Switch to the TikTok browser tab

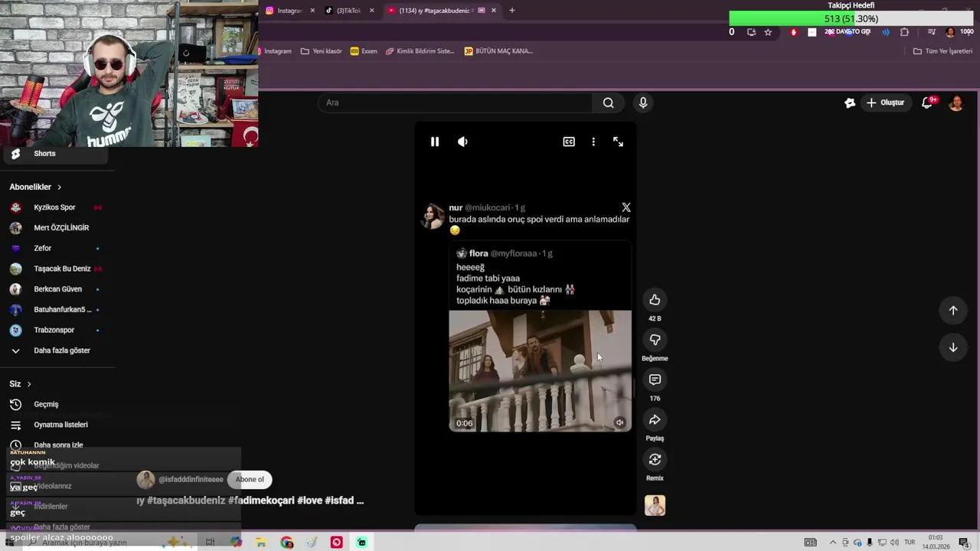point(345,11)
